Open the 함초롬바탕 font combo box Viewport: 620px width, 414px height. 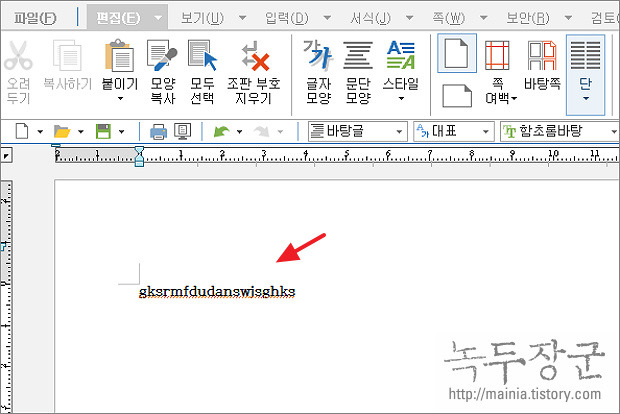pos(560,131)
